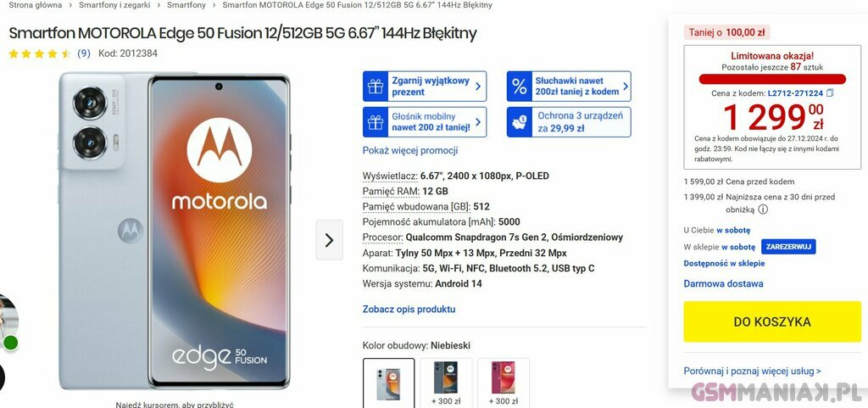Screen dimensions: 868x408
Task: Click the percent icon for Słuchawki promotion
Action: 520,87
